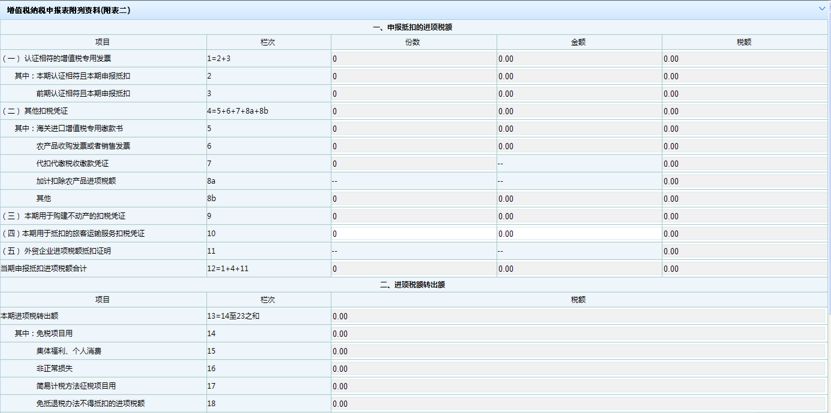Screen dimensions: 831x413
Task: Click the 份数 field for row 9
Action: click(412, 216)
